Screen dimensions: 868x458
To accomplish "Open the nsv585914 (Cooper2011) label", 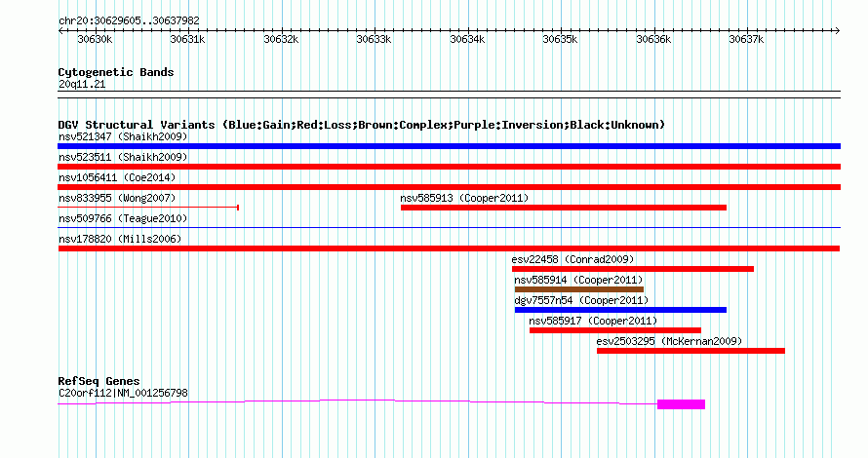I will click(578, 280).
